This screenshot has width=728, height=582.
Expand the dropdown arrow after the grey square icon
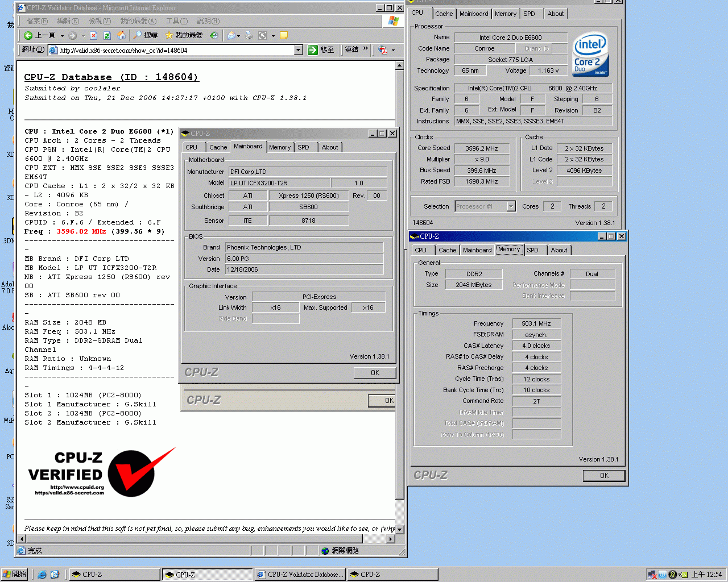pyautogui.click(x=273, y=36)
